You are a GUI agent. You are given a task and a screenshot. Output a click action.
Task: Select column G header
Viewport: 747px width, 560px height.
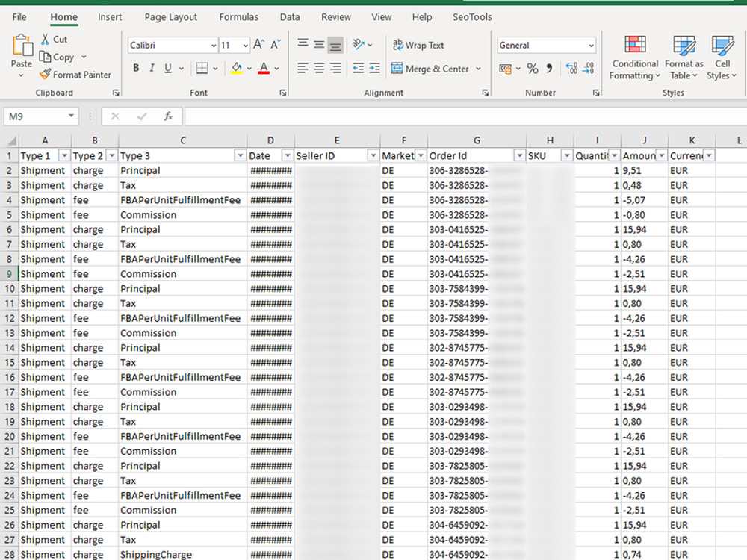[x=477, y=140]
